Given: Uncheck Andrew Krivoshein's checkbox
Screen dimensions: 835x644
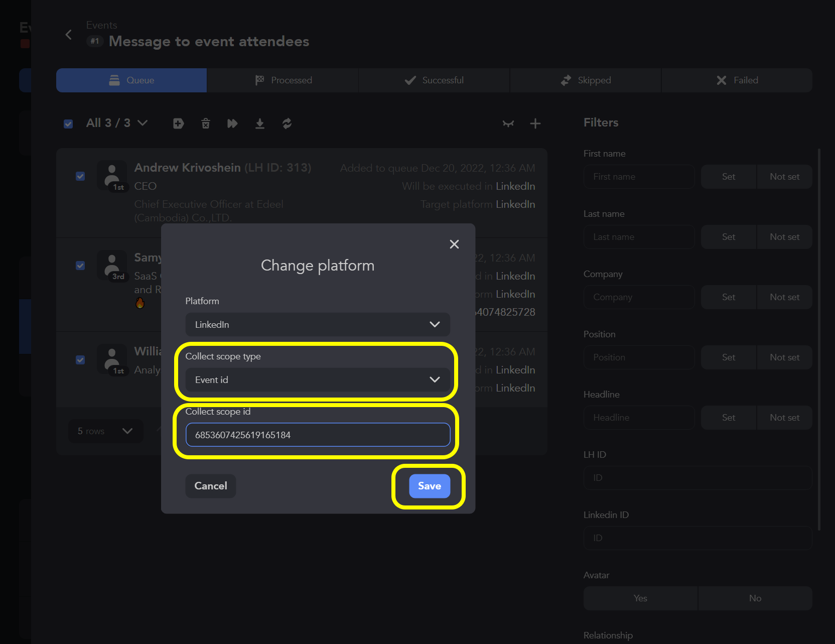Looking at the screenshot, I should tap(80, 176).
